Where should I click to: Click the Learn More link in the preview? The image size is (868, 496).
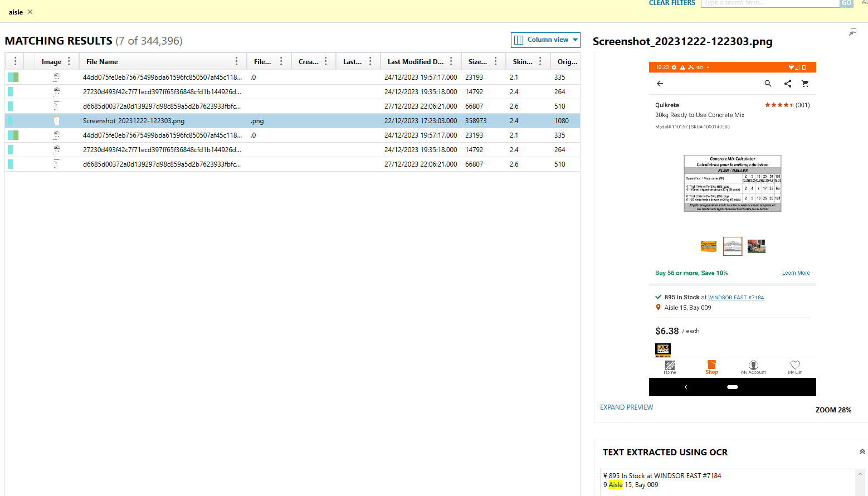point(796,273)
